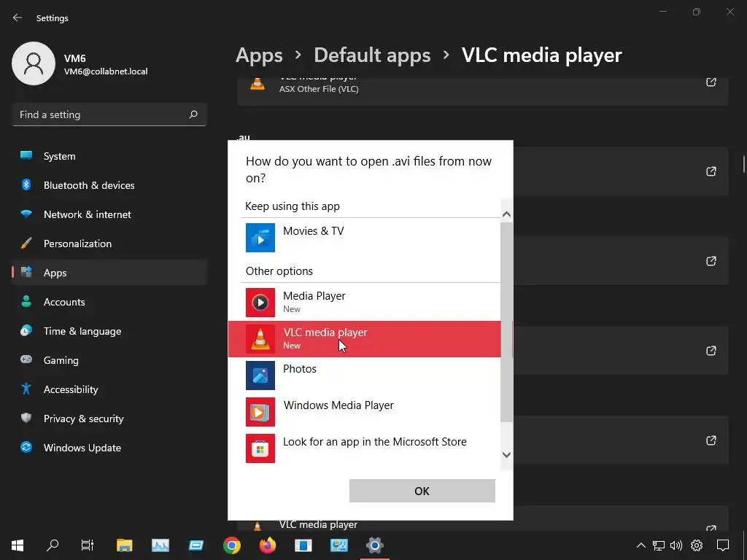The image size is (747, 560).
Task: Go to Default apps breadcrumb
Action: pyautogui.click(x=372, y=55)
